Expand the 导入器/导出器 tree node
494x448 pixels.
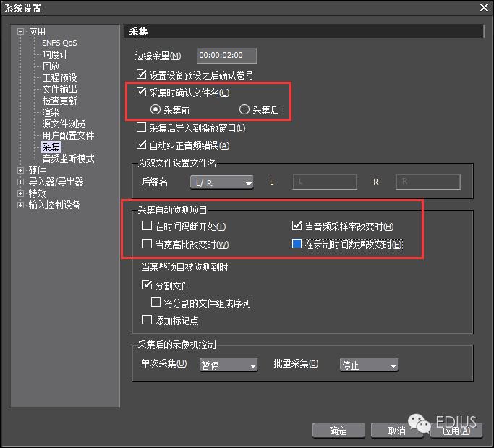point(20,182)
